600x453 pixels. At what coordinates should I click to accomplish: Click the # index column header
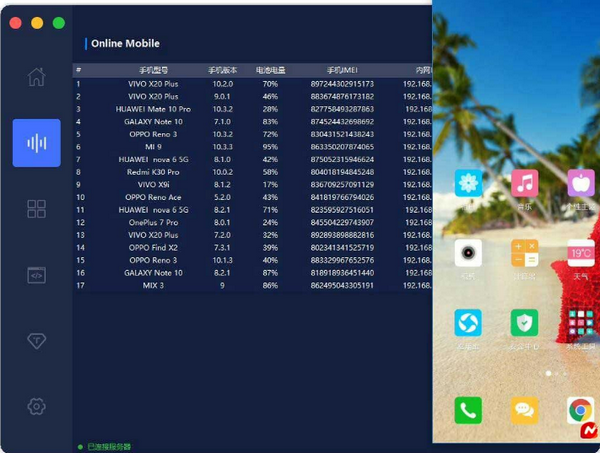pos(78,70)
